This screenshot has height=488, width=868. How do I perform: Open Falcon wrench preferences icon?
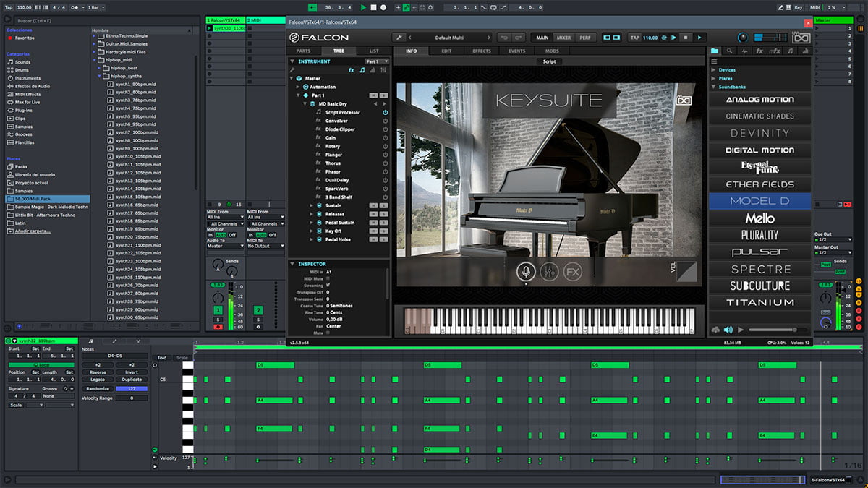pos(398,38)
